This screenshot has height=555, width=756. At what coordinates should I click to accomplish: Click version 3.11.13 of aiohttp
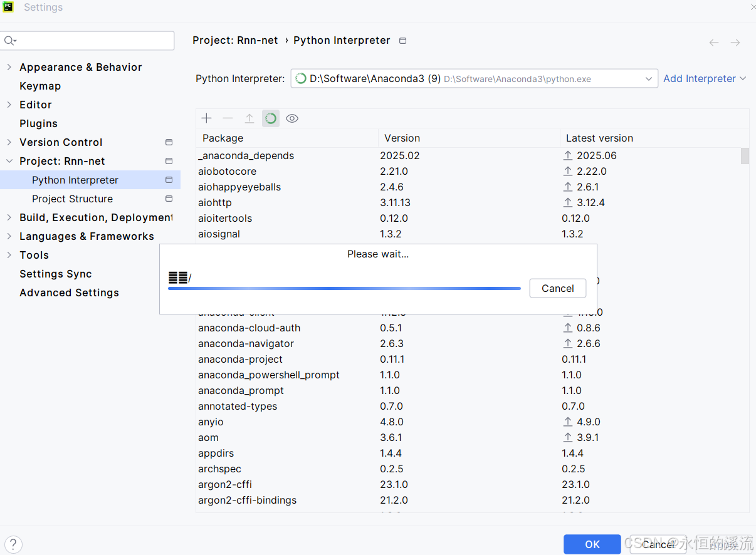[x=395, y=202]
